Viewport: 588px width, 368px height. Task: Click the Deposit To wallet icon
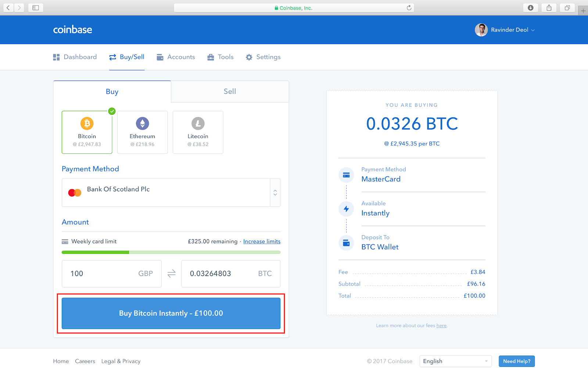tap(346, 243)
